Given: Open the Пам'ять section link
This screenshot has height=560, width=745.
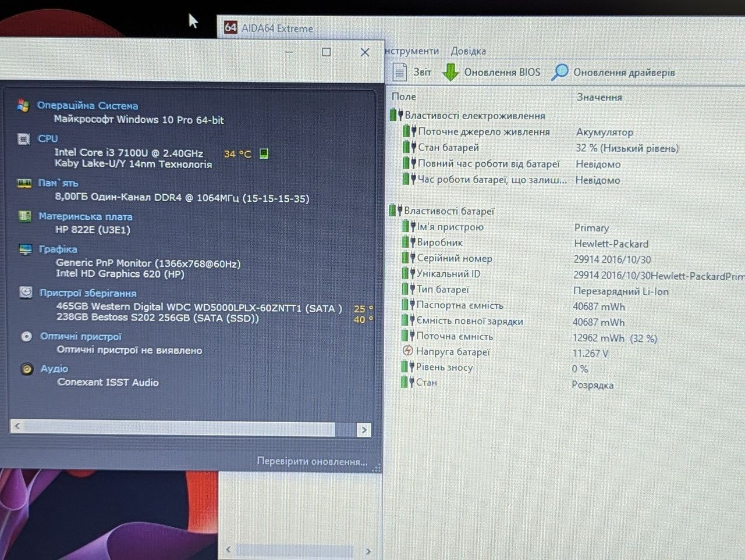Looking at the screenshot, I should (x=58, y=183).
